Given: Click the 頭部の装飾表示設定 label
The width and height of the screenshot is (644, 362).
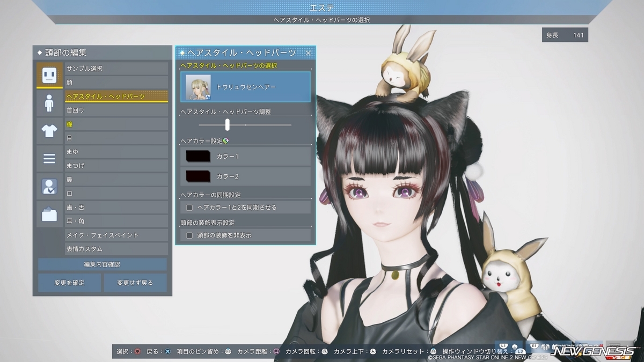Looking at the screenshot, I should pos(207,223).
